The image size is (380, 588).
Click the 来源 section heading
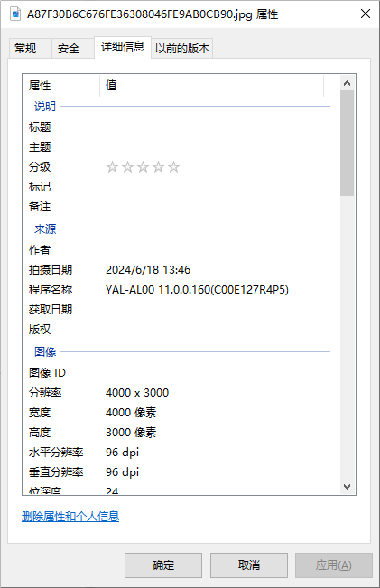click(45, 229)
